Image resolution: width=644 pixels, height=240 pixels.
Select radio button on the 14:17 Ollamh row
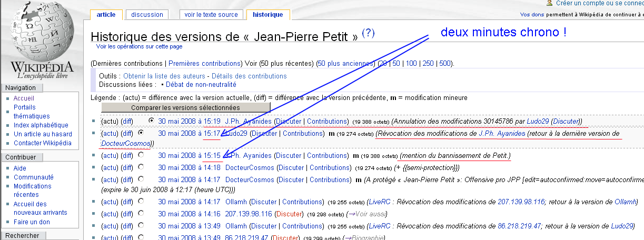[x=141, y=201]
